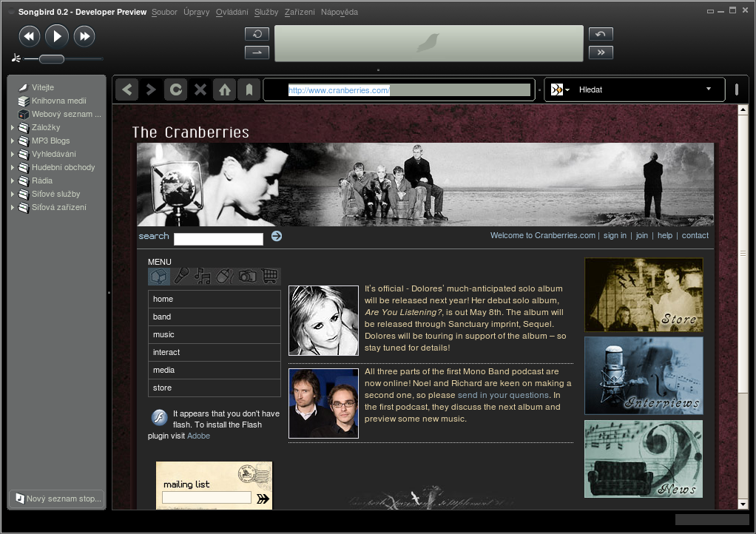The height and width of the screenshot is (534, 756).
Task: Click the Nový seznam stop... button
Action: (x=58, y=498)
